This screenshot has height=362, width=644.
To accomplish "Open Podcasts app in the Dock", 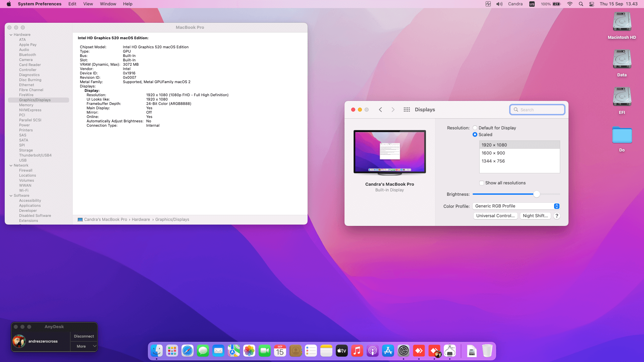I will [x=373, y=351].
